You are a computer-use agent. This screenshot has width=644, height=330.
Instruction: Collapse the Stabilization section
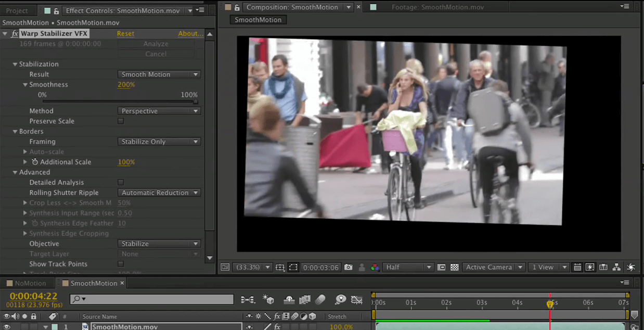[x=15, y=64]
